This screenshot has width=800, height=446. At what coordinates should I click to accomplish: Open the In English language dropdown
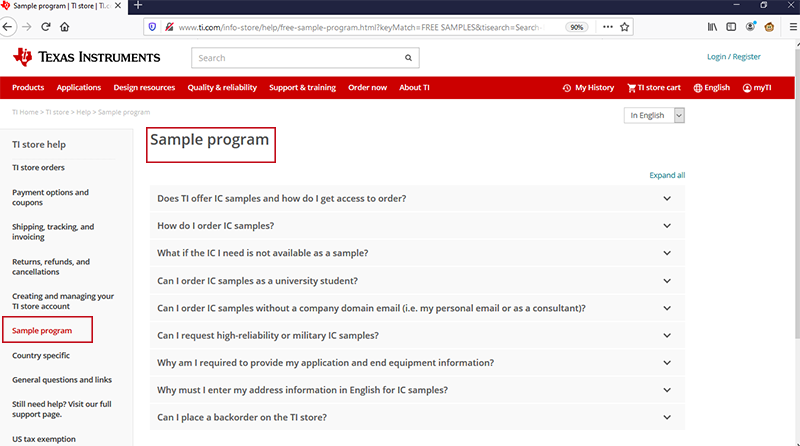654,115
